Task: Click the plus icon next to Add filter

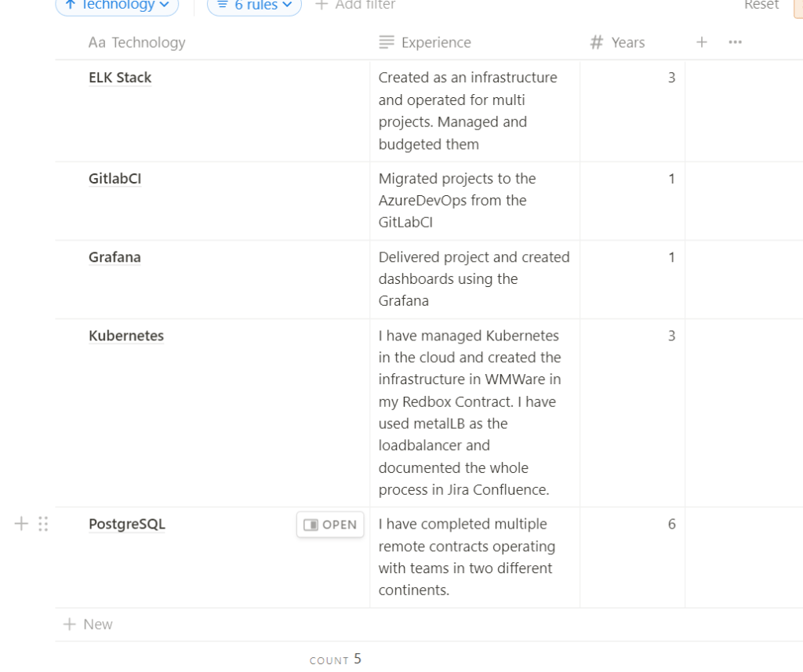Action: click(x=321, y=5)
